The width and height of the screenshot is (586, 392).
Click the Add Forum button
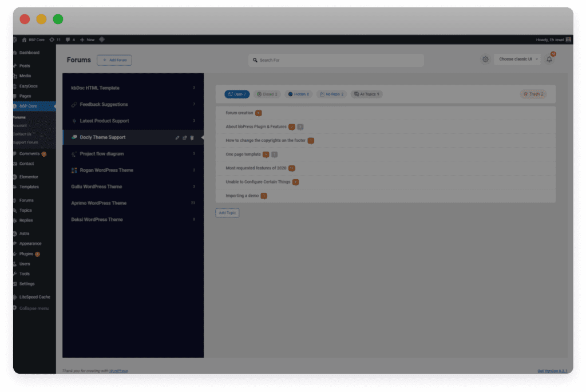[x=114, y=60]
